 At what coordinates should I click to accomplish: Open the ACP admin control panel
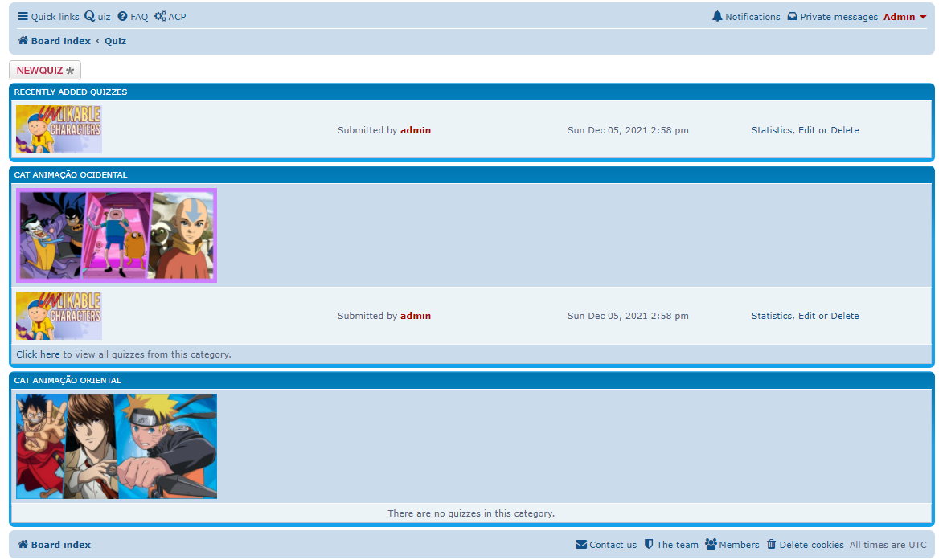pyautogui.click(x=170, y=16)
